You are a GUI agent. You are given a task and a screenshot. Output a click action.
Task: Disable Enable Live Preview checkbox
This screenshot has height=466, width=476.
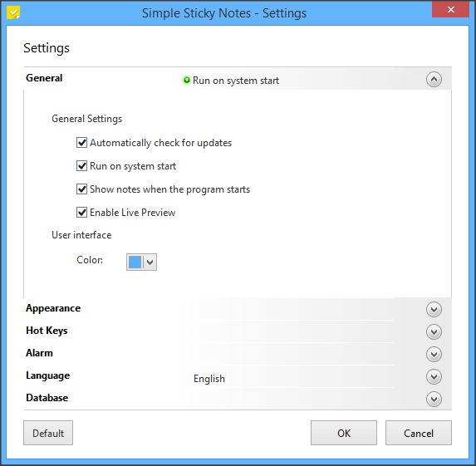[x=81, y=212]
